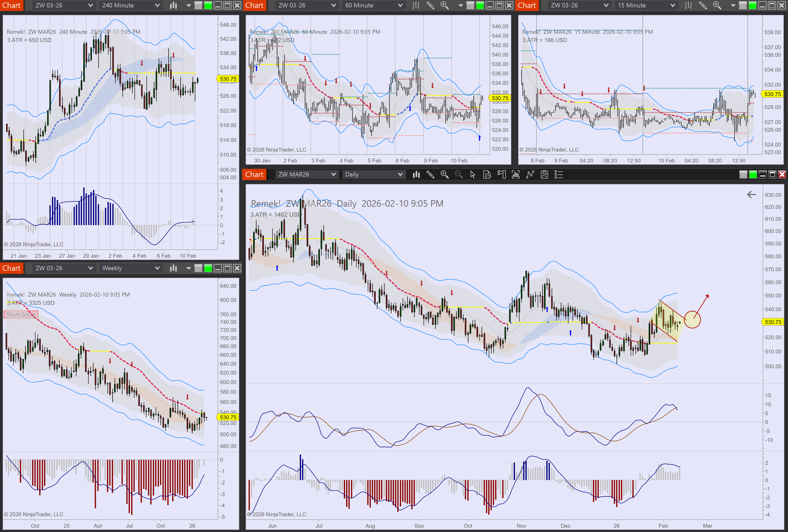The height and width of the screenshot is (532, 788).
Task: Click Chart tab of 15 Minute window
Action: click(x=527, y=5)
